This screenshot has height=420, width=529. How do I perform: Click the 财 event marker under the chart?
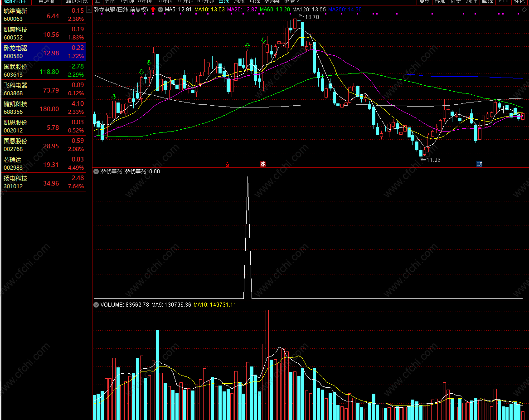[x=479, y=164]
